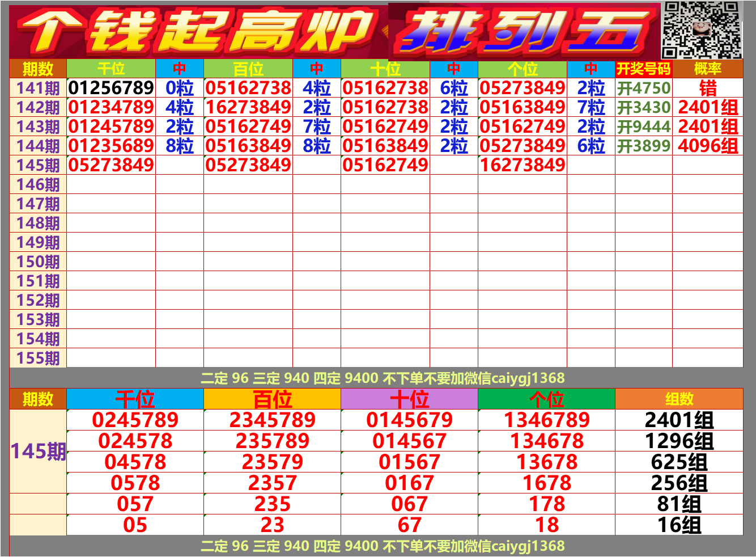Viewport: 756px width, 557px height.
Task: Click the 143期 row label
Action: coord(38,126)
